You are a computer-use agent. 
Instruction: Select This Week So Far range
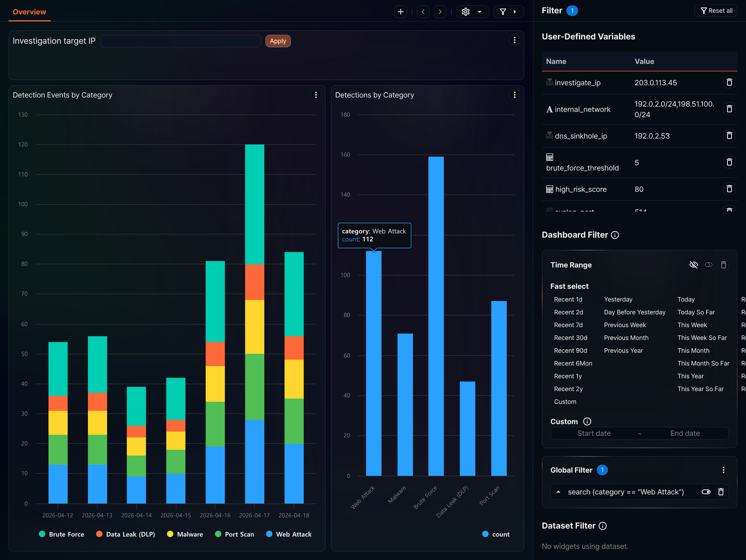point(702,338)
